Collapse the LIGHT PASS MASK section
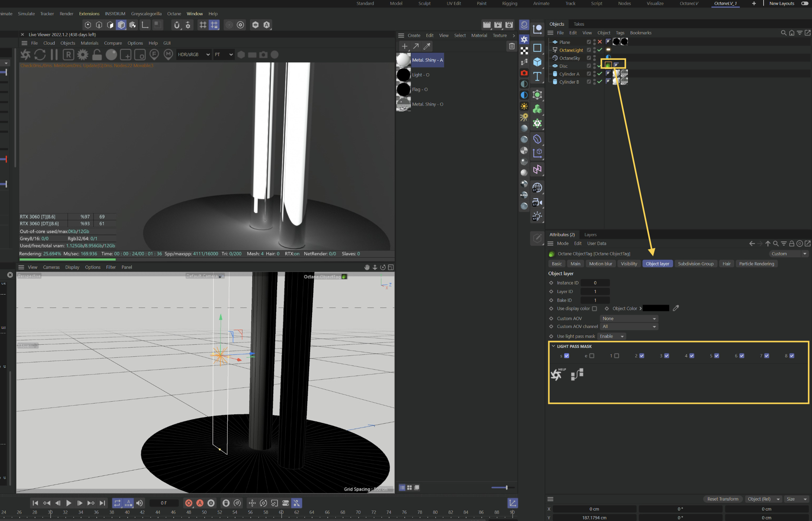This screenshot has height=521, width=812. [x=553, y=346]
